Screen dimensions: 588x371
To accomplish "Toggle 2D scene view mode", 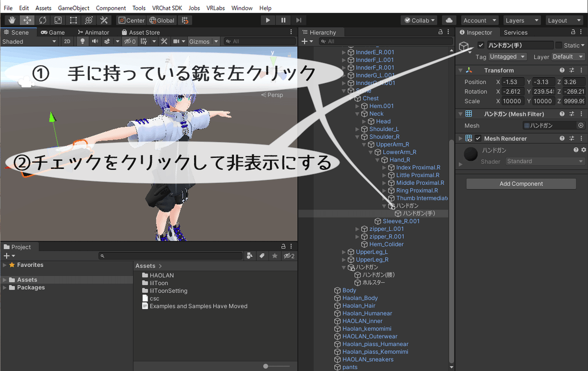I will click(68, 42).
